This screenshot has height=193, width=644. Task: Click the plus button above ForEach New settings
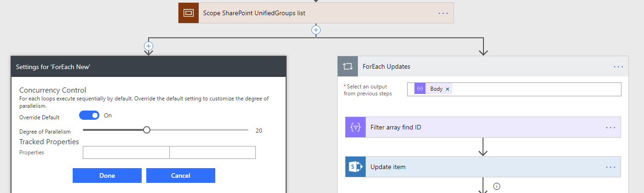(x=148, y=46)
